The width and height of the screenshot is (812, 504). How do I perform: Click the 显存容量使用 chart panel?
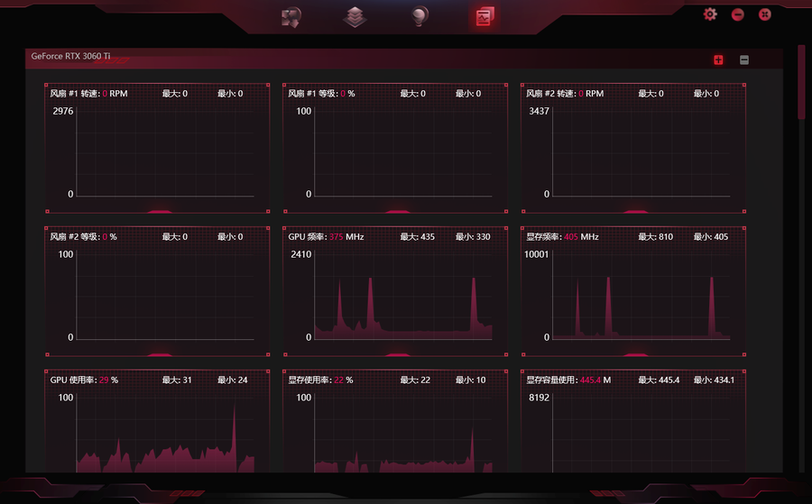pos(640,433)
